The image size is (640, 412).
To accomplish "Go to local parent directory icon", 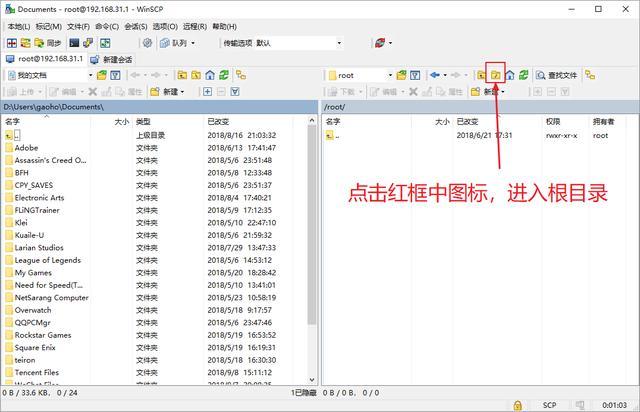I will coord(182,75).
